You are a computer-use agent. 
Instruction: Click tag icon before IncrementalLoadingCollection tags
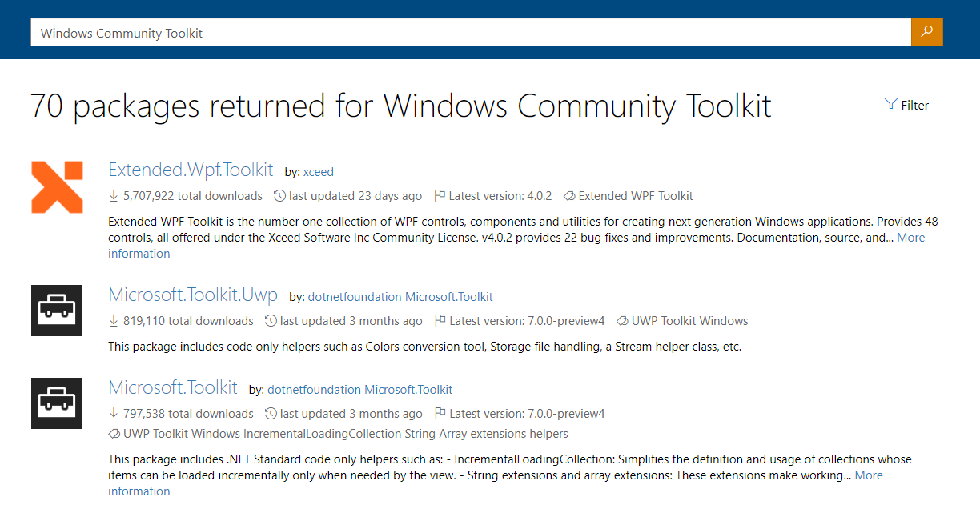pos(114,434)
